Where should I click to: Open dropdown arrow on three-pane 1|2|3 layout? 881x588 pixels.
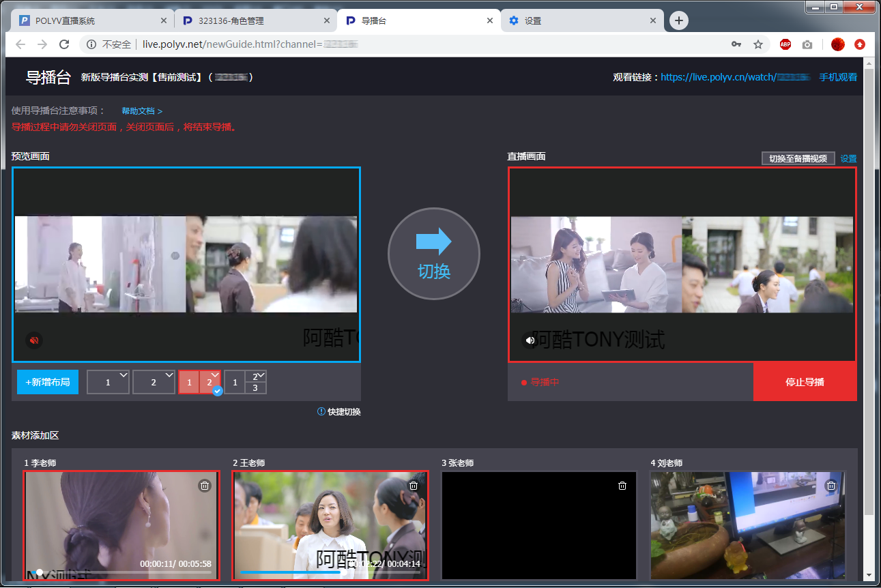pyautogui.click(x=261, y=375)
